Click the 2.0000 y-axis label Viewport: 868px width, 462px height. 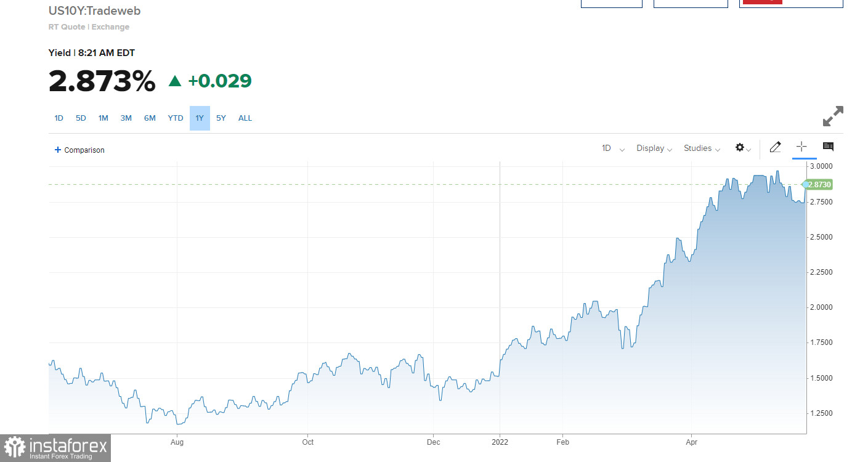[821, 307]
